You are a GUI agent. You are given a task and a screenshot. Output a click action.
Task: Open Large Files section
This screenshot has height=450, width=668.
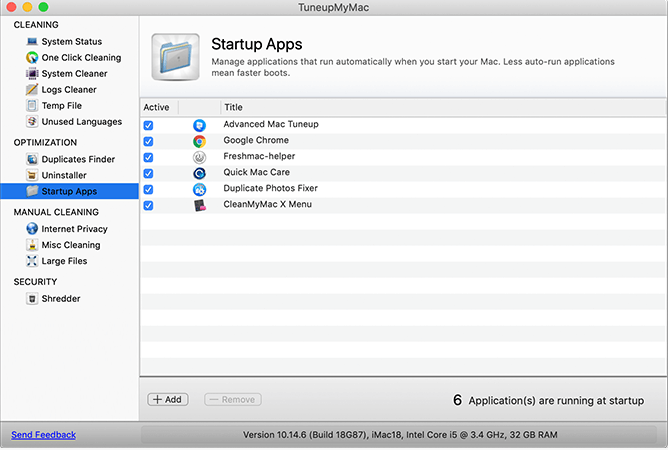click(64, 261)
